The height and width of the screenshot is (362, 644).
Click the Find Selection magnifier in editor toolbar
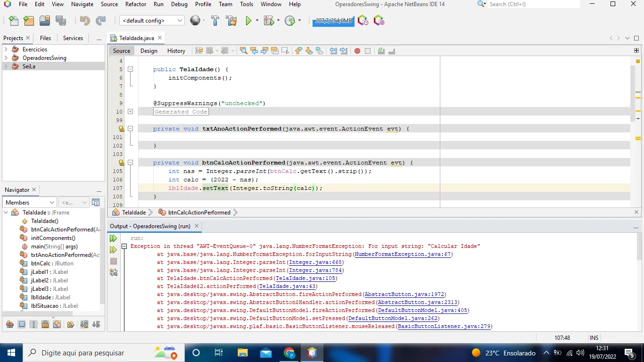(x=243, y=51)
